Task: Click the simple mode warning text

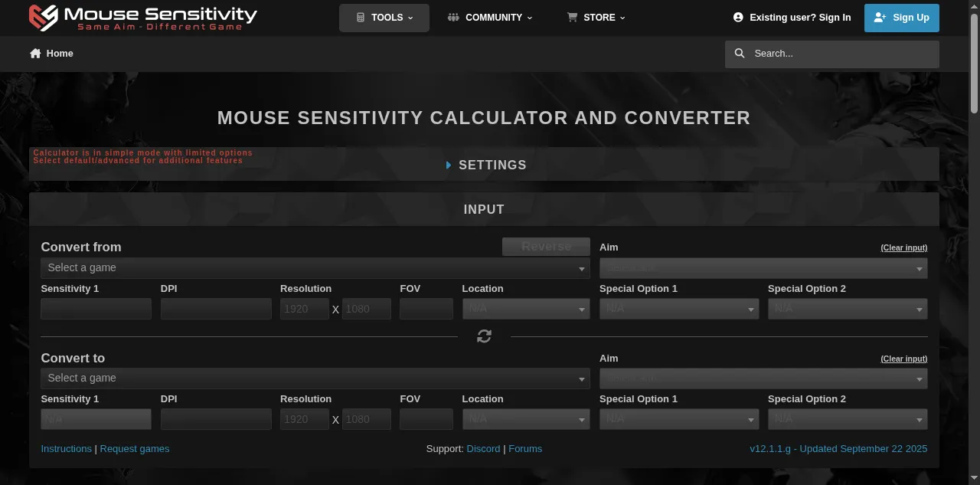Action: (143, 156)
